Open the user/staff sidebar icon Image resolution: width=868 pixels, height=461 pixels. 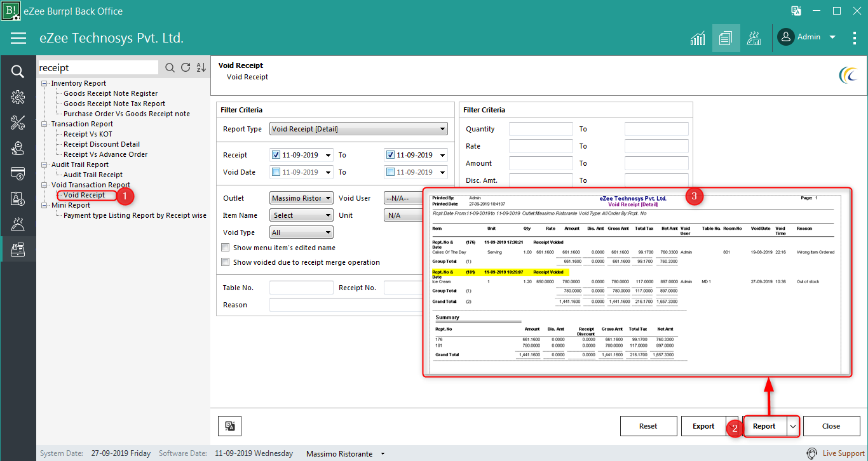point(18,148)
